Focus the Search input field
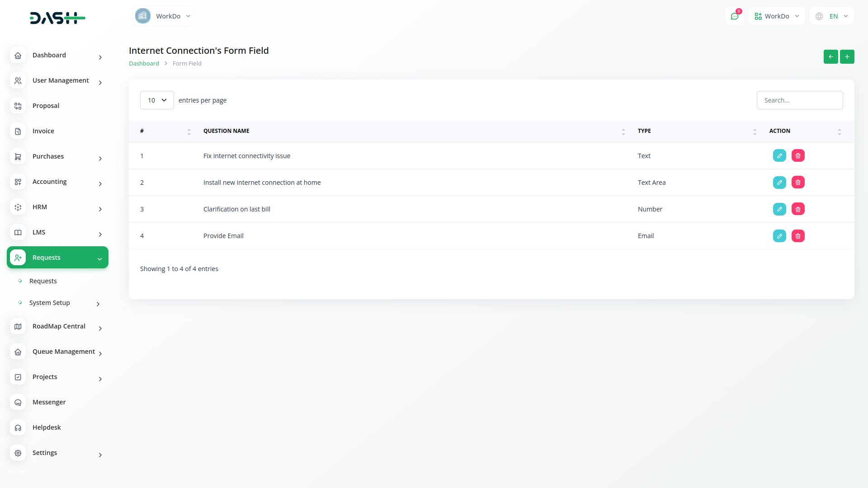The image size is (868, 488). 799,100
